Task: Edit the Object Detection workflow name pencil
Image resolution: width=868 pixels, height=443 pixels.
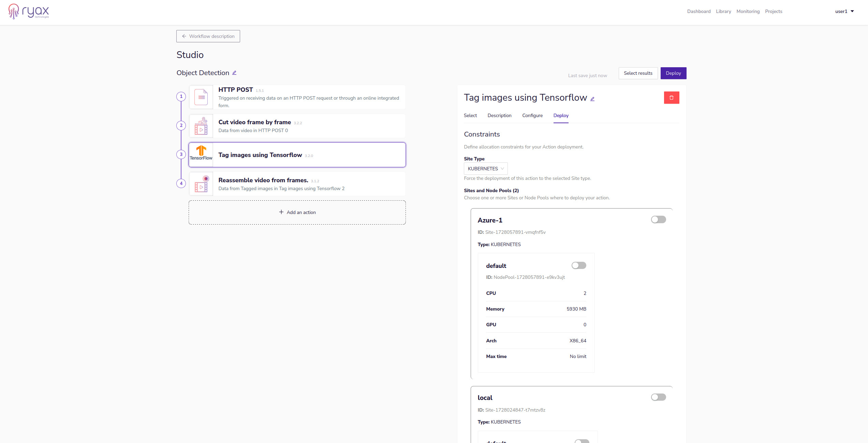Action: click(234, 73)
